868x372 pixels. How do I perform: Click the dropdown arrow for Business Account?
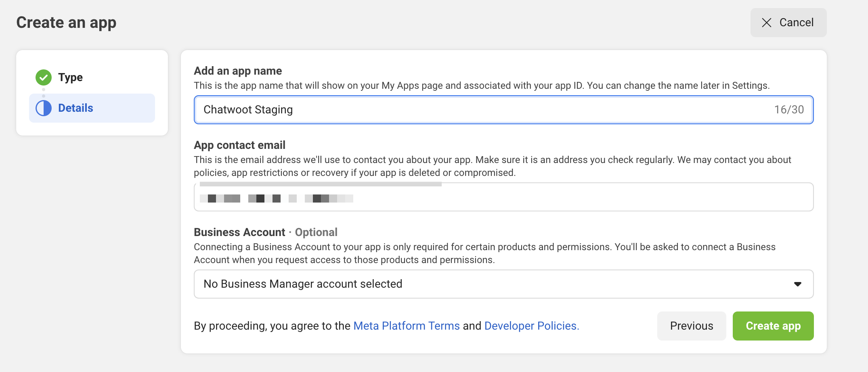[x=797, y=284]
